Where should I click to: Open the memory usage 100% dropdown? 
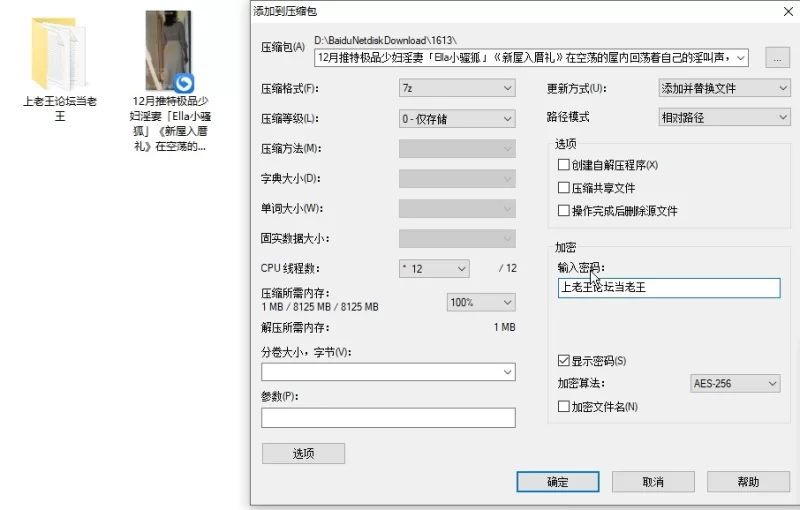point(481,302)
